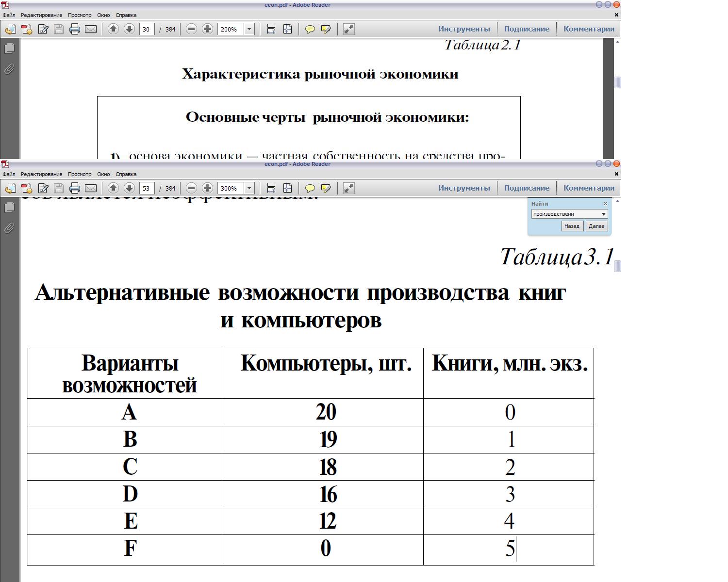
Task: Select highlight text tool in the page-53 window
Action: [x=326, y=188]
